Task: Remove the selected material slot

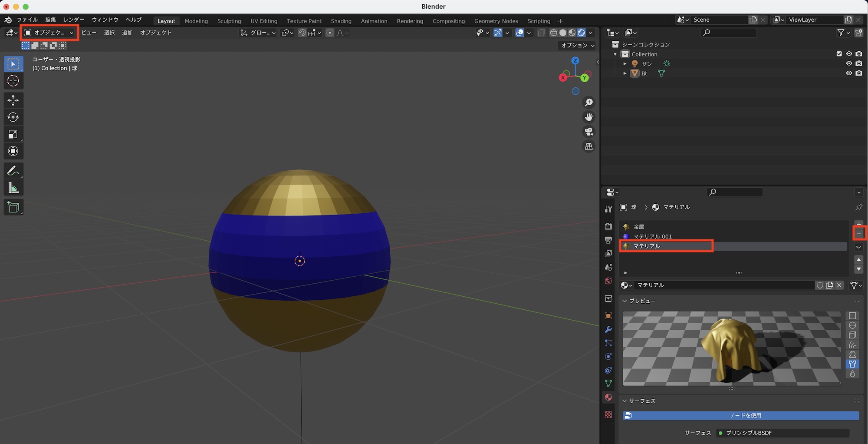Action: (x=859, y=234)
